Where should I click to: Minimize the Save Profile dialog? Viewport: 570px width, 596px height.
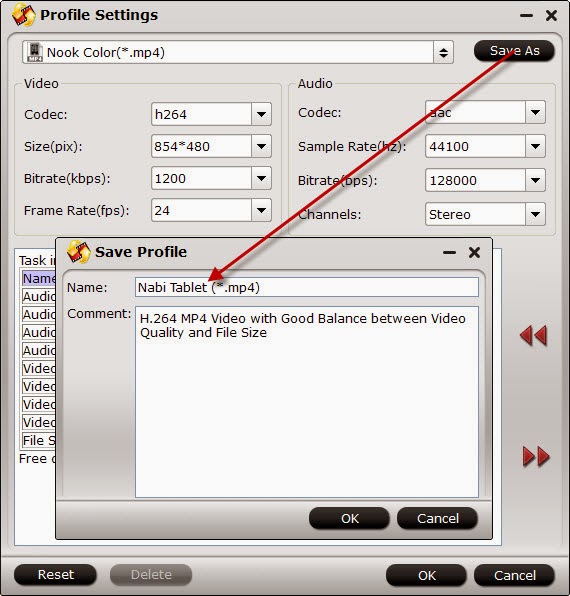[x=449, y=253]
